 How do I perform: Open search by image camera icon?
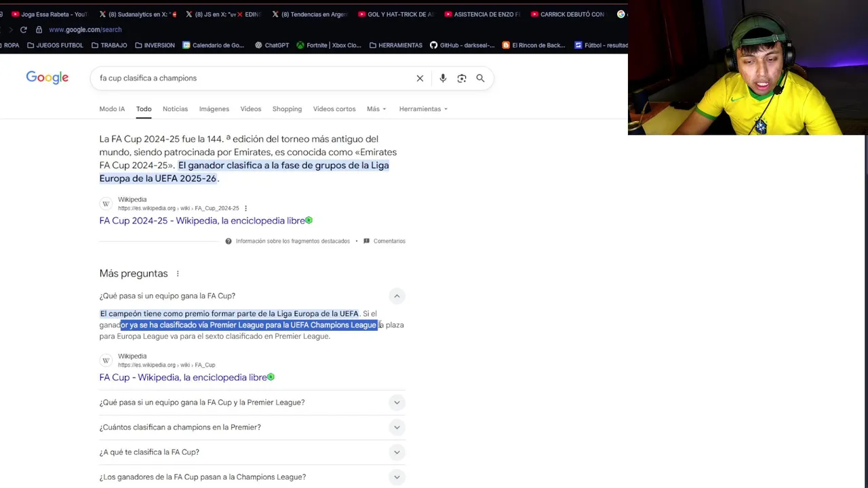click(x=462, y=78)
